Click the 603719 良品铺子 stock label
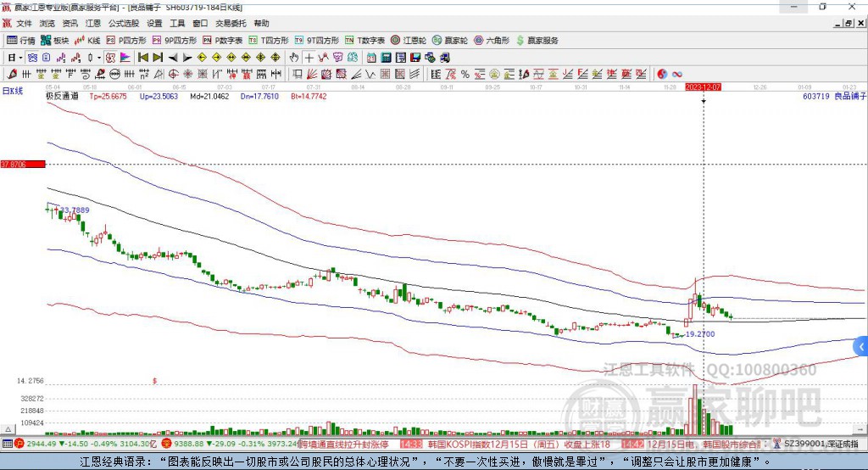The width and height of the screenshot is (868, 470). point(834,96)
